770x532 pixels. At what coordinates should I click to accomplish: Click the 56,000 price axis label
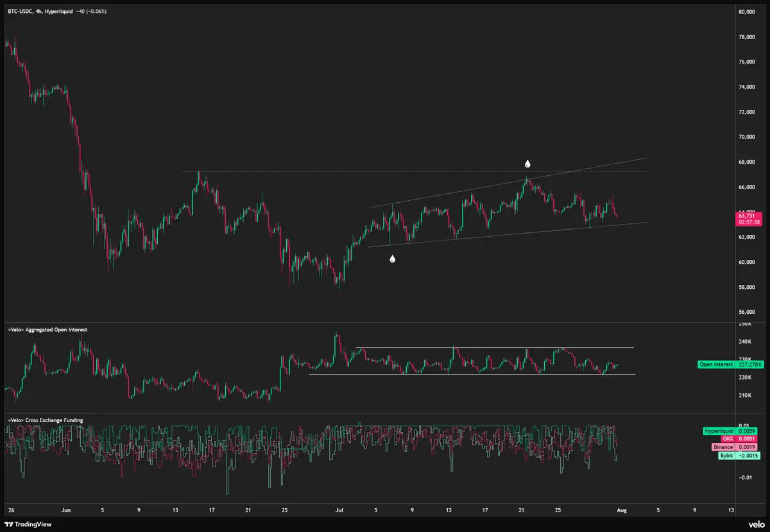pyautogui.click(x=748, y=312)
